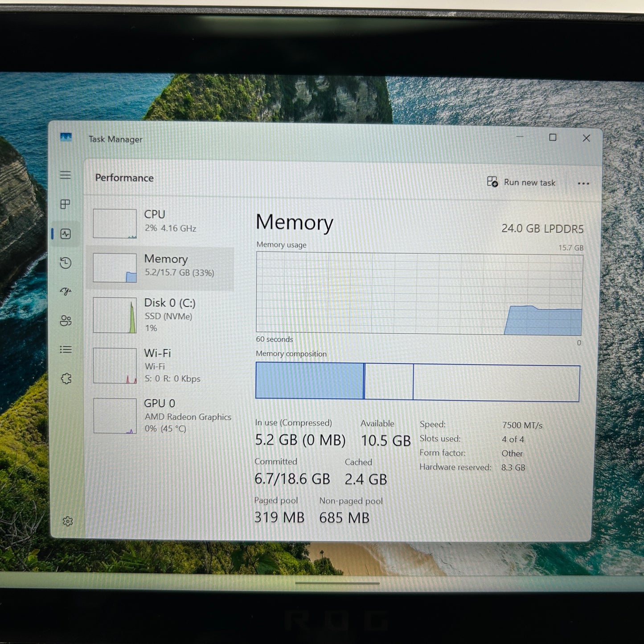Select the CPU performance item
The height and width of the screenshot is (644, 644).
pyautogui.click(x=160, y=223)
